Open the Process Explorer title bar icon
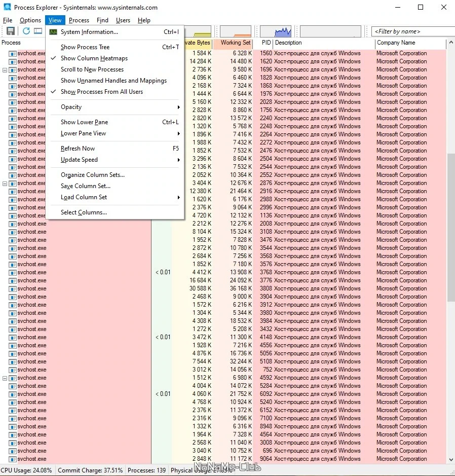The width and height of the screenshot is (455, 476). click(x=7, y=7)
